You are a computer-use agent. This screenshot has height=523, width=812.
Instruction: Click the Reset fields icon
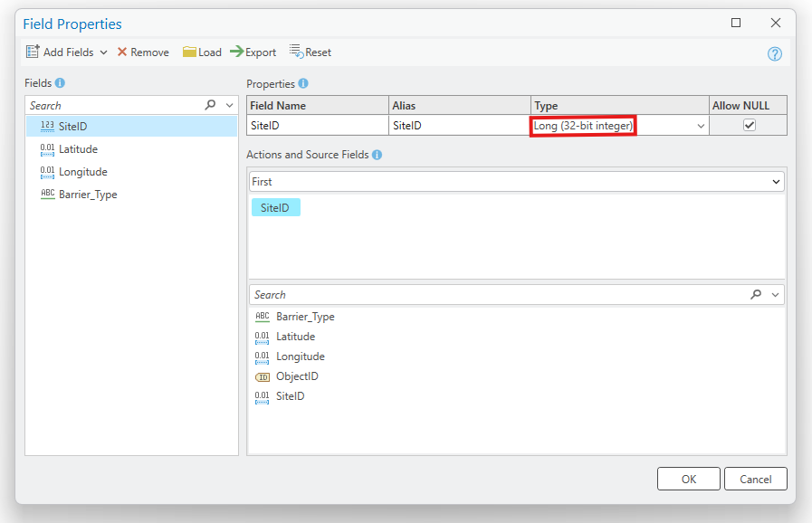tap(297, 52)
